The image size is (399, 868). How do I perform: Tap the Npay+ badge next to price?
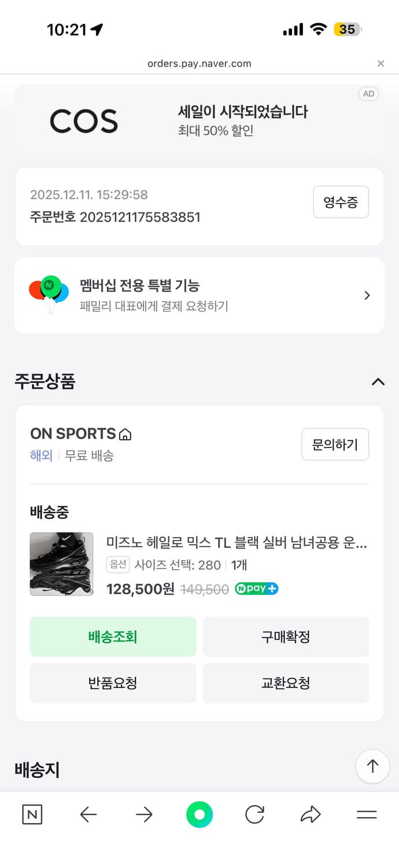[256, 589]
